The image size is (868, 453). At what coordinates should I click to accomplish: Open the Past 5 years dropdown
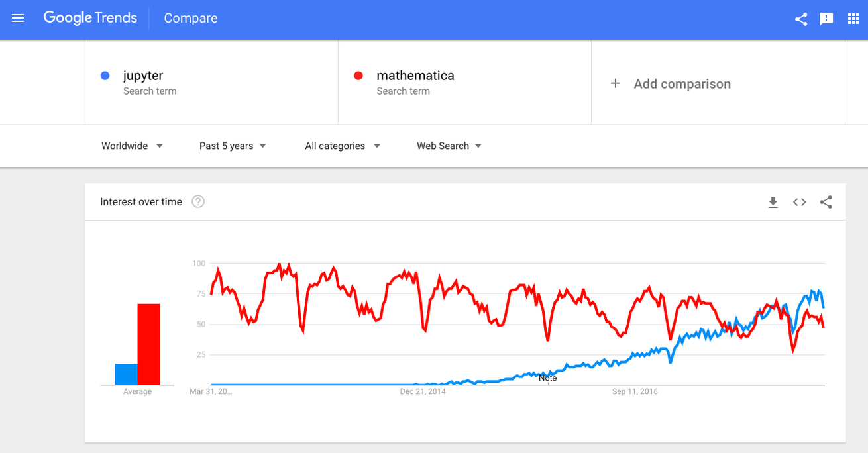point(233,146)
